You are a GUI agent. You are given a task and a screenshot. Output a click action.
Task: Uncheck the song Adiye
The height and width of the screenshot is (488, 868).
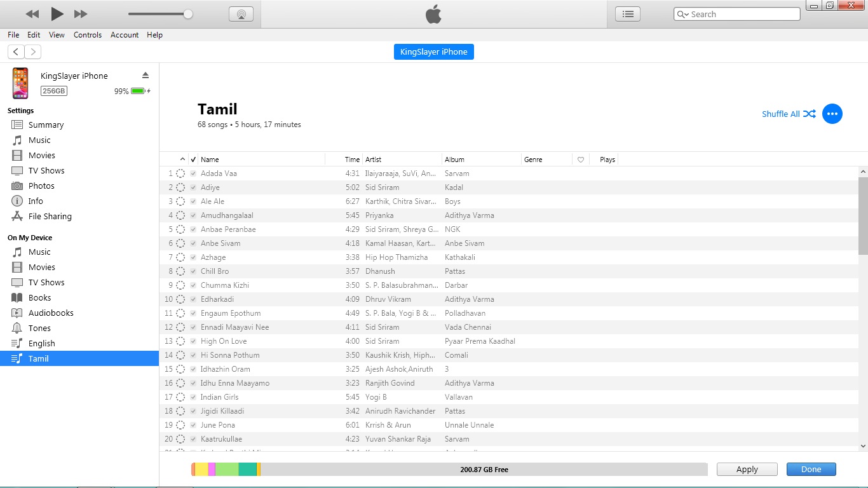(193, 187)
